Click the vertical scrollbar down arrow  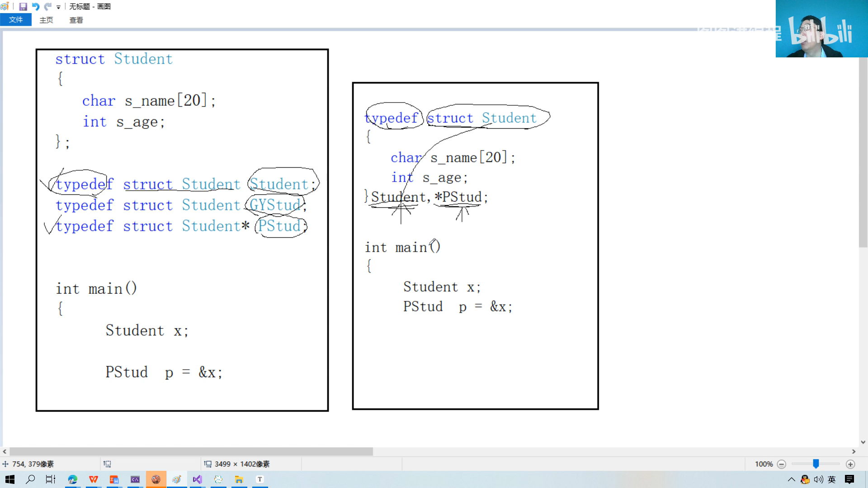pos(863,442)
